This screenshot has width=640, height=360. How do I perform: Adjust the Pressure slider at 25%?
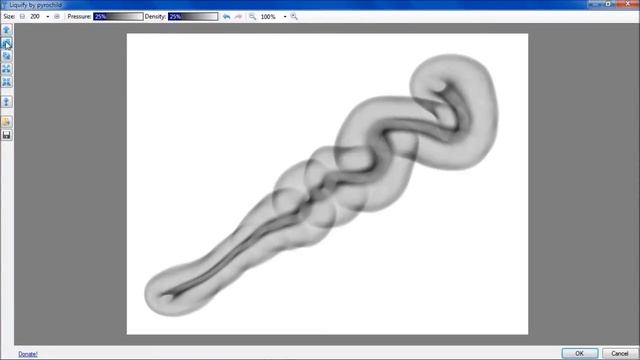118,17
